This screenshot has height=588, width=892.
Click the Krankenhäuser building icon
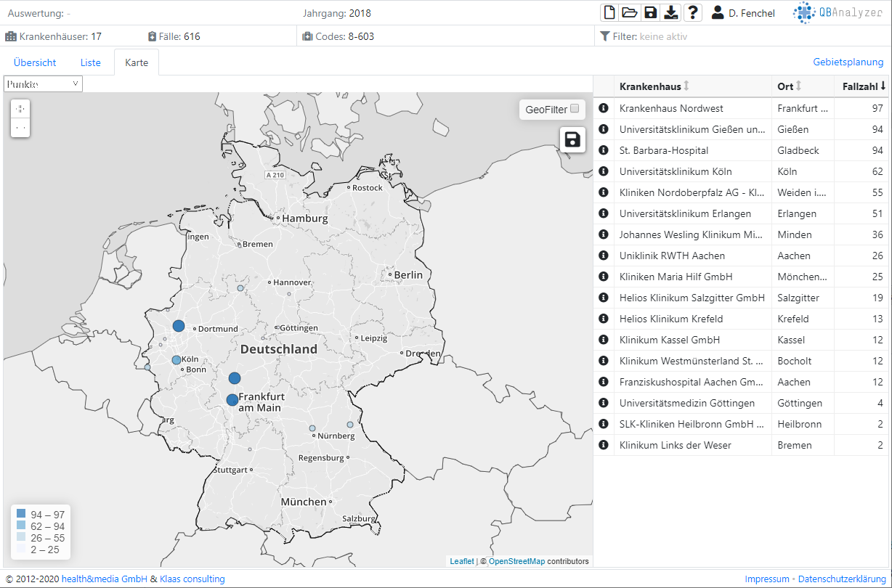(x=11, y=36)
